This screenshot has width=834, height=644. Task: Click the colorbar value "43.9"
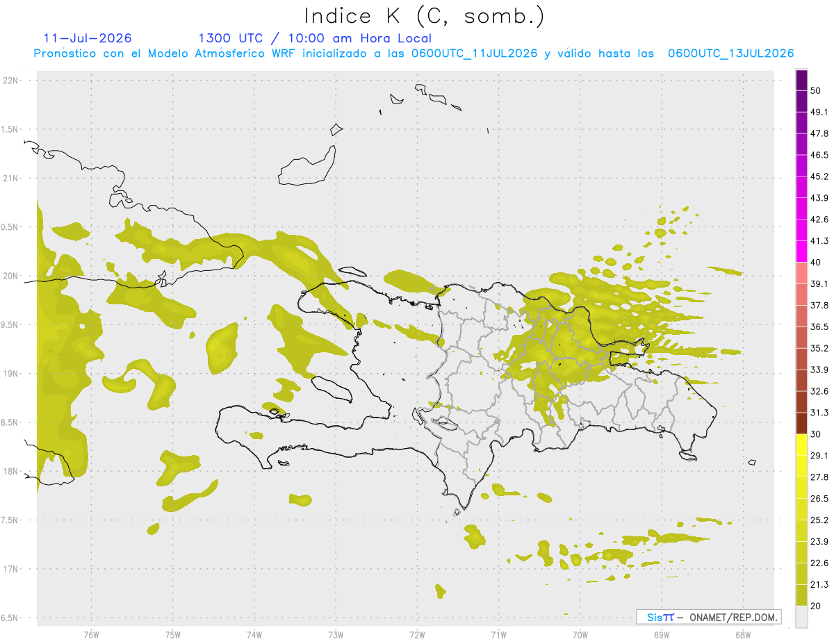[820, 198]
